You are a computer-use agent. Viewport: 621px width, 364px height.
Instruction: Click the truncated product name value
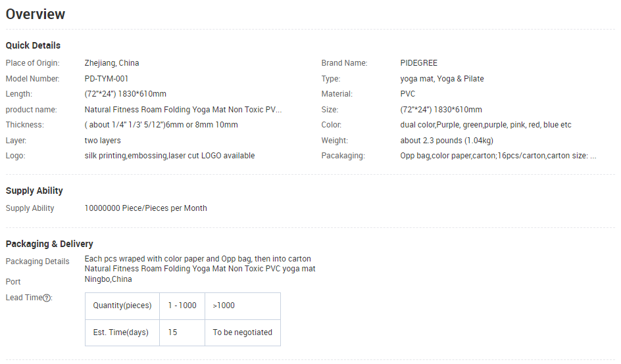[x=183, y=110]
